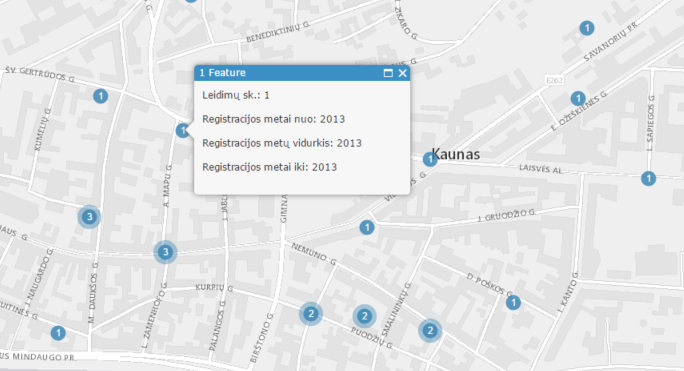Click the Palangos g. street label
The image size is (684, 371).
[217, 326]
